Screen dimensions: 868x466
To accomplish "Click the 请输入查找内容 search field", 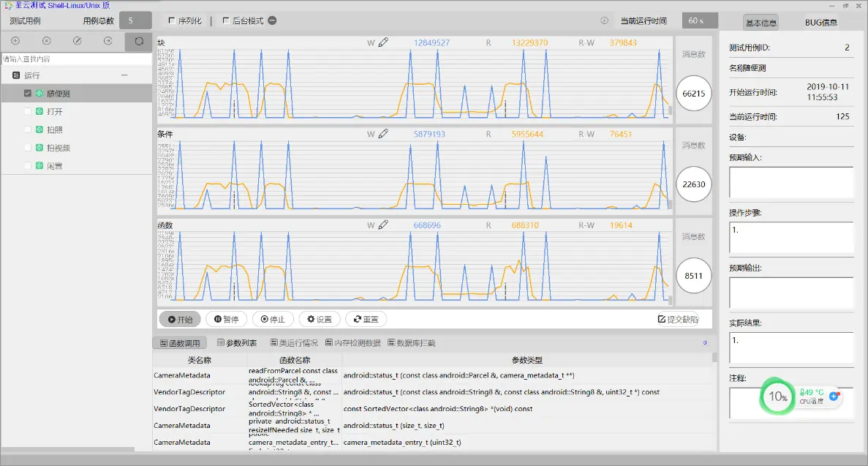I will (x=76, y=59).
